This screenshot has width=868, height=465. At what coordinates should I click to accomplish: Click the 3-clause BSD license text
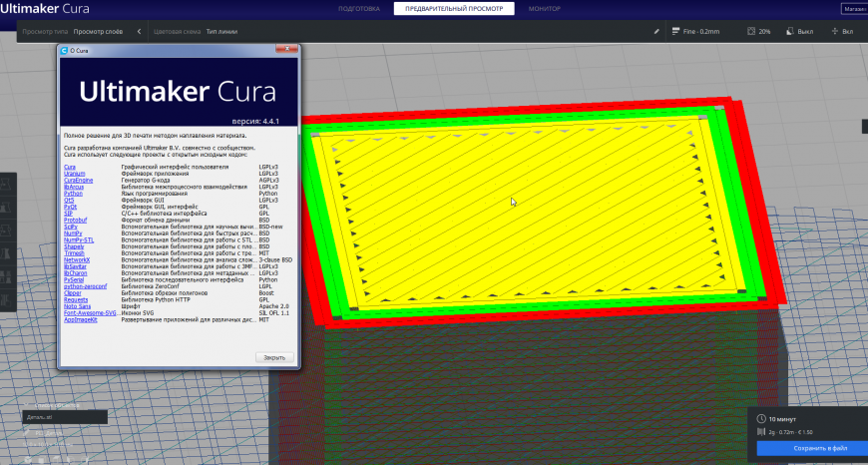[275, 259]
